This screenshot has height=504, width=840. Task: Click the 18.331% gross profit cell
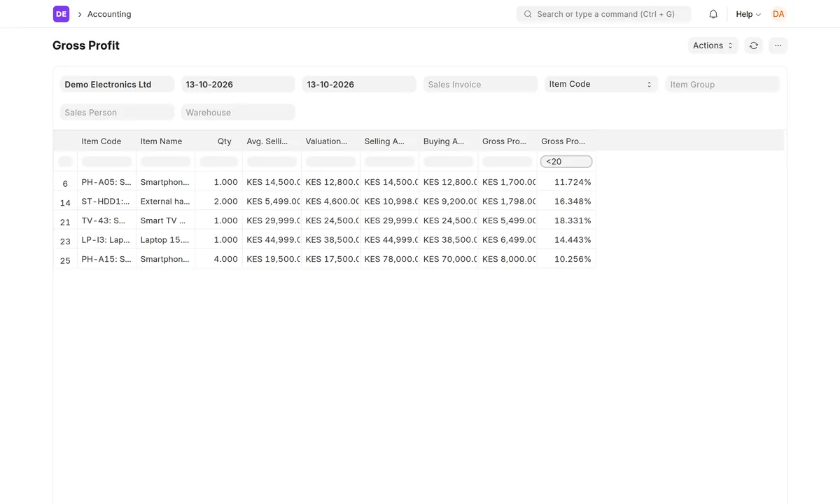566,220
